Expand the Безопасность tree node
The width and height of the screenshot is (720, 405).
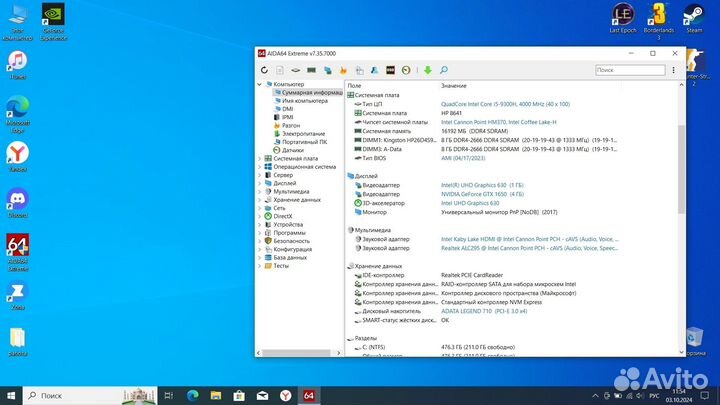coord(259,241)
